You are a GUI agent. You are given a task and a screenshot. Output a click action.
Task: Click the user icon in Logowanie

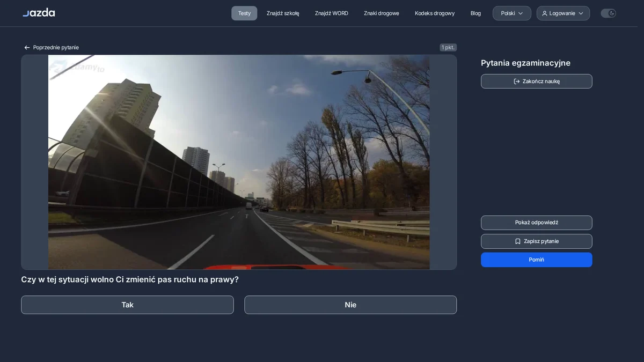click(x=545, y=13)
